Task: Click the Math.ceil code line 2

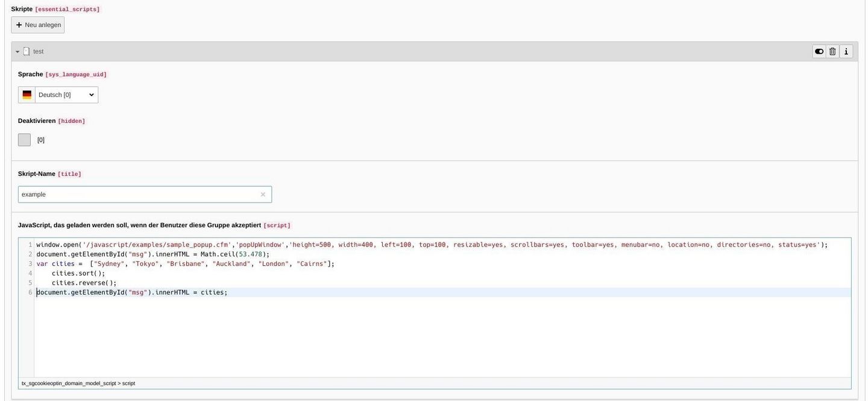Action: [x=153, y=254]
